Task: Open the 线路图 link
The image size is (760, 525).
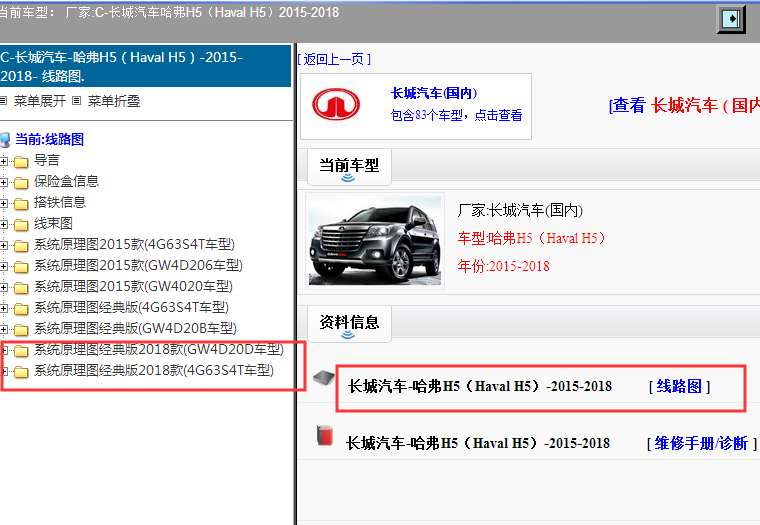Action: point(679,386)
